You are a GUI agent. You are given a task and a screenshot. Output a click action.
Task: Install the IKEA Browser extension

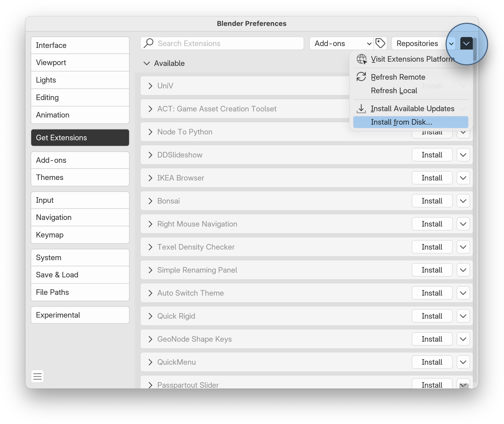tap(432, 178)
